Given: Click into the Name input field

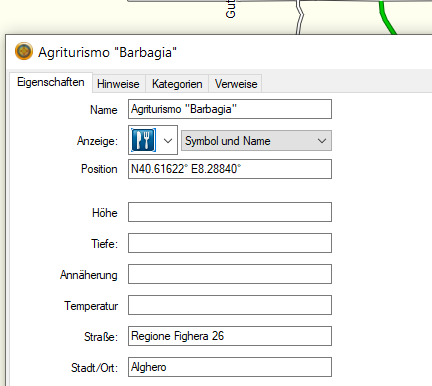Looking at the screenshot, I should pos(230,109).
